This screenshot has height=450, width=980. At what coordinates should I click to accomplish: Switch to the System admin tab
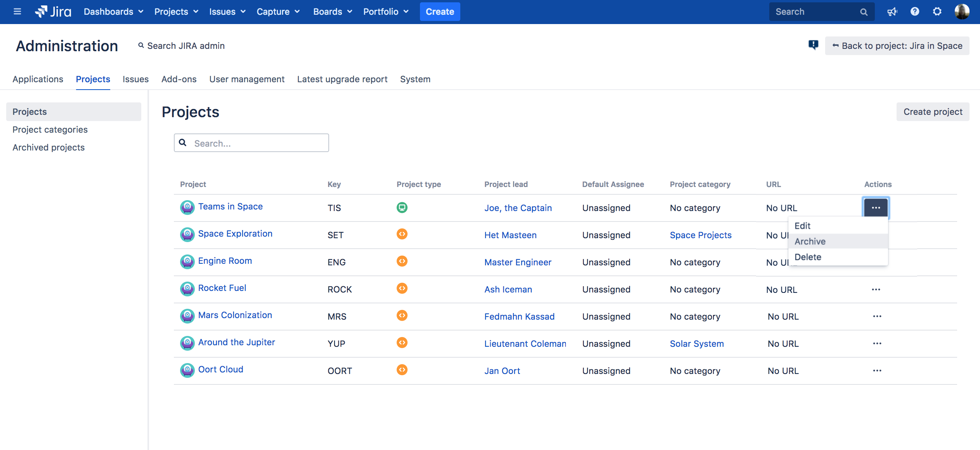click(x=415, y=79)
